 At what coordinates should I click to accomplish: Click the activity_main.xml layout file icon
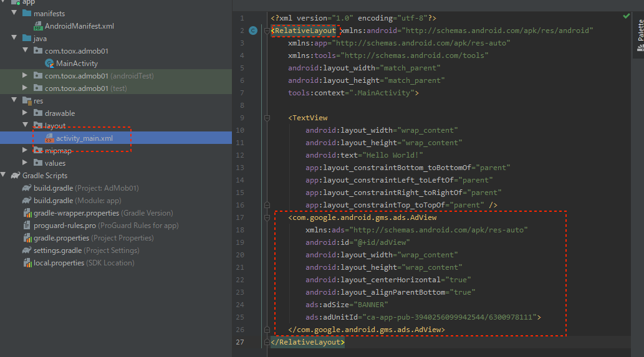click(x=49, y=138)
